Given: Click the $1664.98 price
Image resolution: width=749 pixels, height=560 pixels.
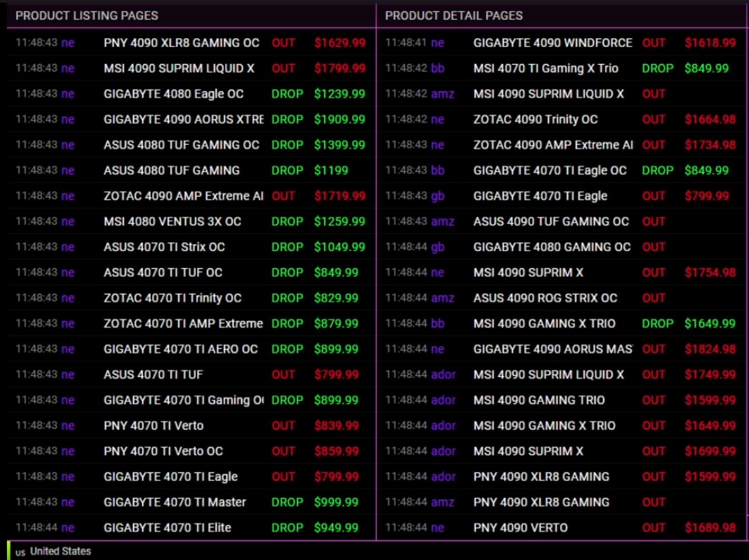Looking at the screenshot, I should [711, 119].
